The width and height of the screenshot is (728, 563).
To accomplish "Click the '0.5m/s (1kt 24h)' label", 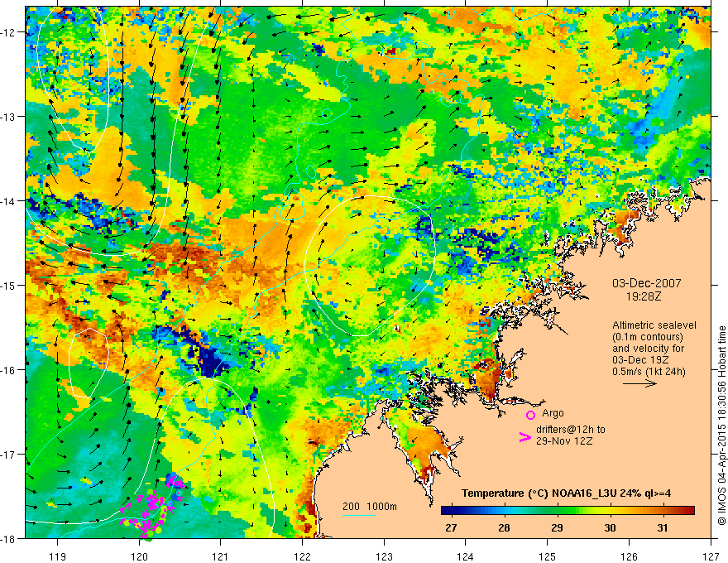I will 649,372.
